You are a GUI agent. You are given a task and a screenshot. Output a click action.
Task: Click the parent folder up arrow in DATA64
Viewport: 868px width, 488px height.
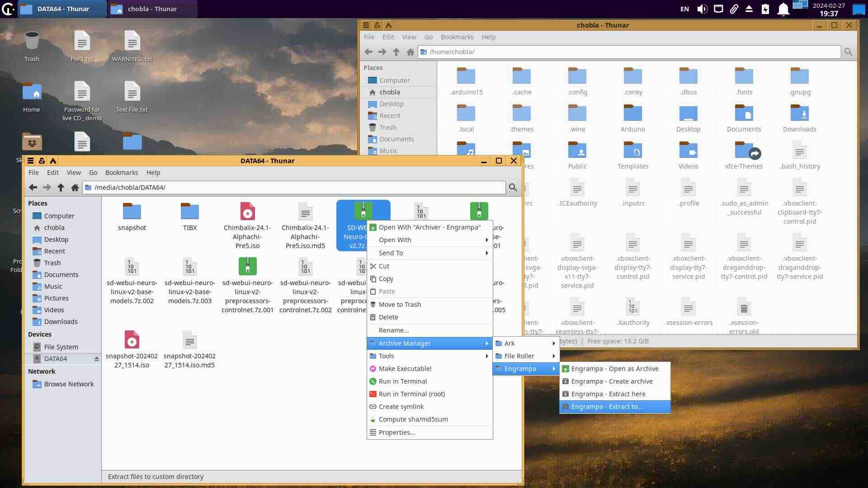pyautogui.click(x=61, y=188)
